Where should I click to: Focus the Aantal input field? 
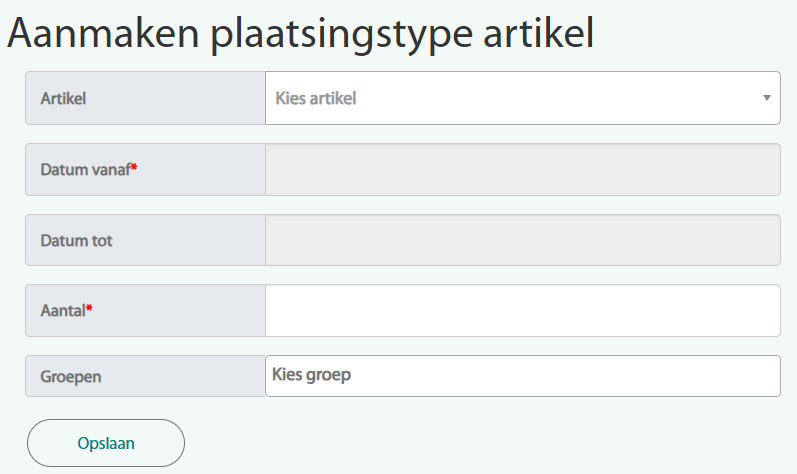click(x=522, y=311)
